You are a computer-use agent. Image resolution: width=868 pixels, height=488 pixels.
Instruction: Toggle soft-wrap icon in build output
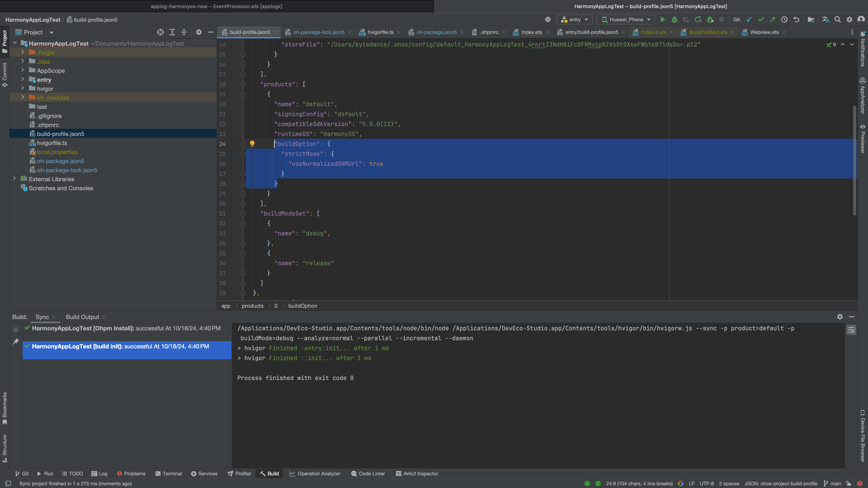click(851, 330)
